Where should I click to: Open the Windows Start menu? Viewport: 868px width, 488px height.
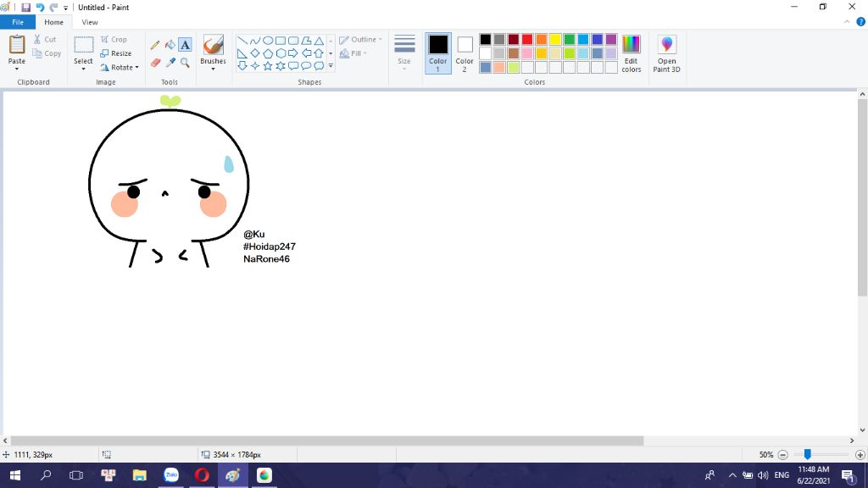tap(15, 475)
